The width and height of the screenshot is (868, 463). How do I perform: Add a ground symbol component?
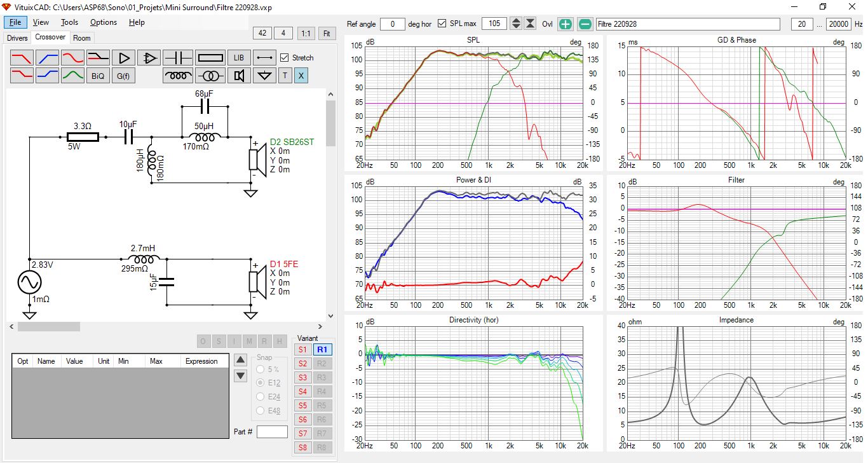pos(264,76)
